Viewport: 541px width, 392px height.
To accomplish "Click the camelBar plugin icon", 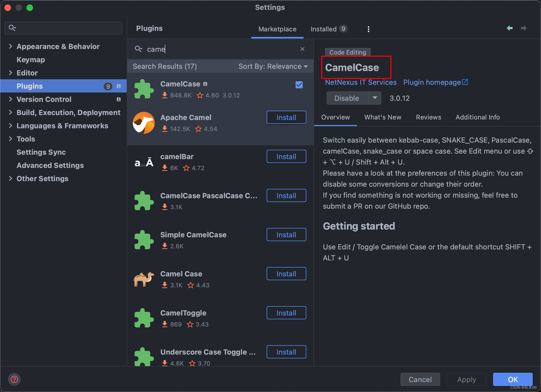I will pyautogui.click(x=144, y=162).
